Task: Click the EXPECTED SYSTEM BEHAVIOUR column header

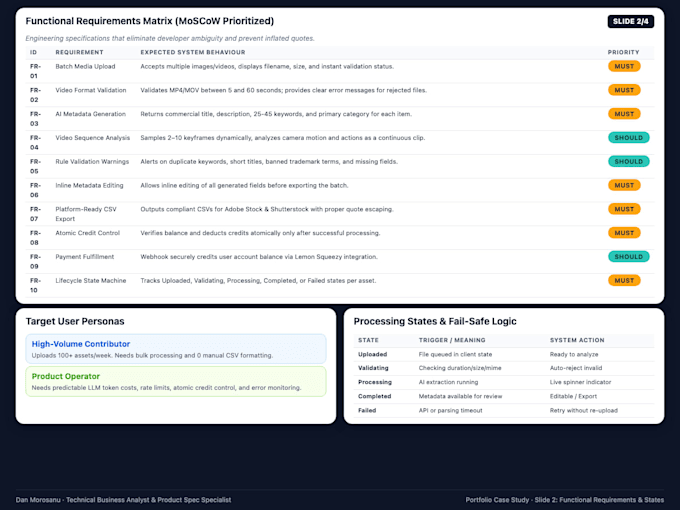Action: (193, 52)
